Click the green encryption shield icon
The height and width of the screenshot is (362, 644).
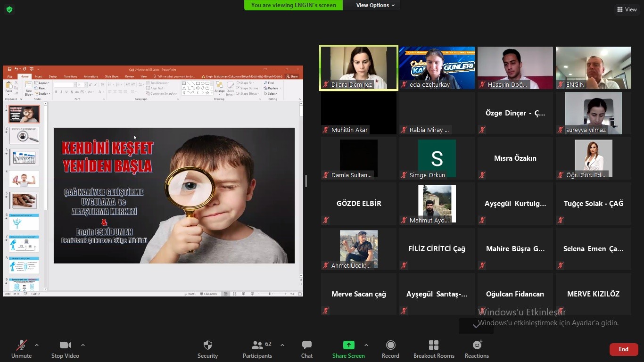9,9
